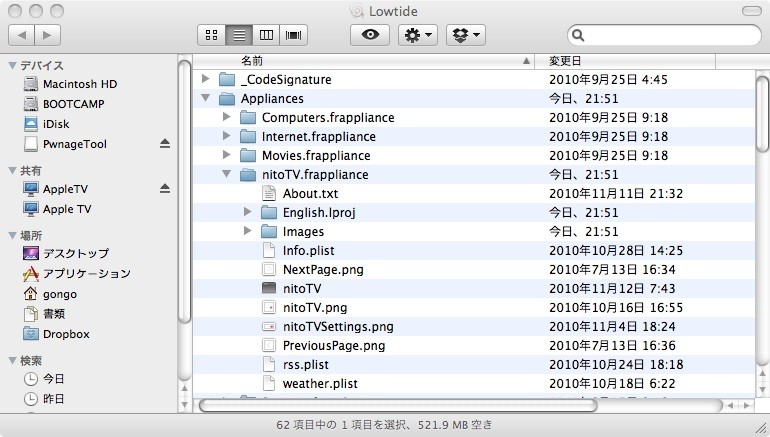This screenshot has height=437, width=770.
Task: Expand the _CodeSignature folder
Action: point(206,79)
